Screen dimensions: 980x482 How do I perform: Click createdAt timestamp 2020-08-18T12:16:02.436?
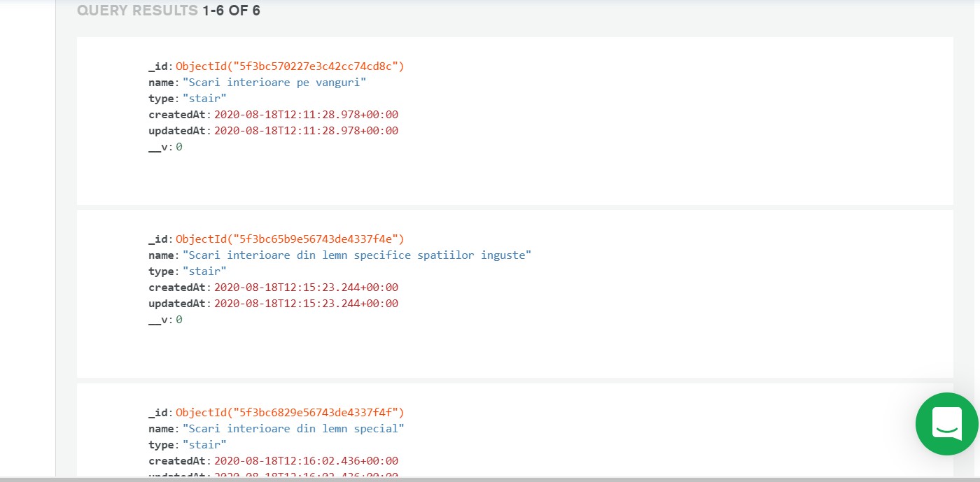pos(306,461)
